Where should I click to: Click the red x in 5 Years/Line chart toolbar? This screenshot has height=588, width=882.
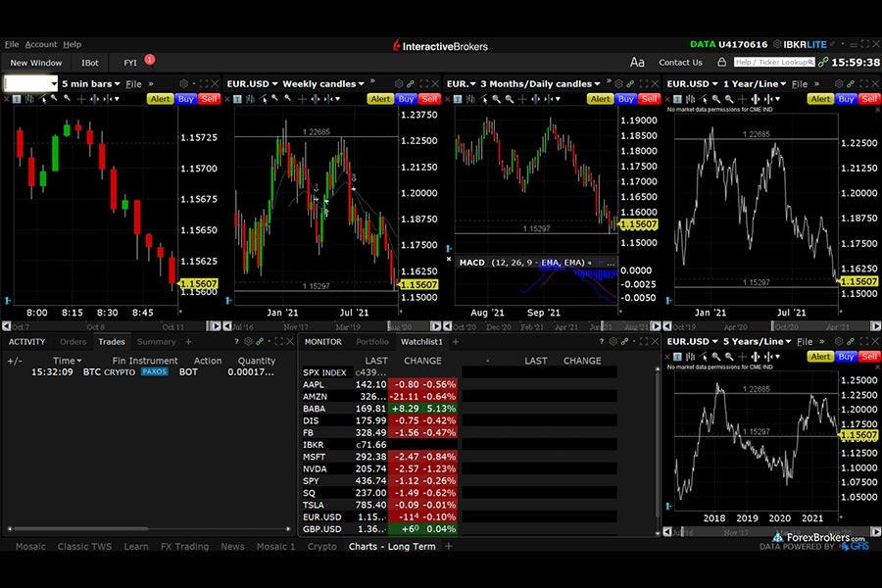point(668,357)
